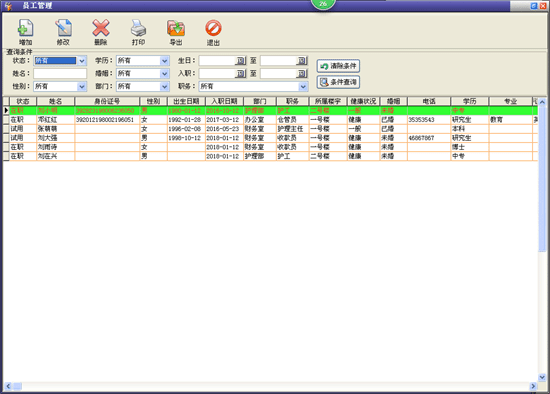Expand the 职务 dropdown
Viewport: 550px width, 394px height.
[303, 86]
